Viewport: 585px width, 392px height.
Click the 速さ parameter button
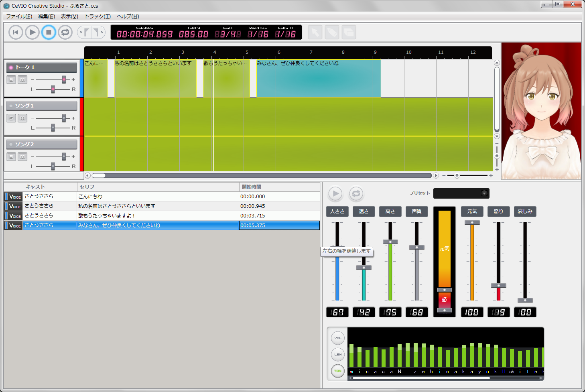coord(364,211)
